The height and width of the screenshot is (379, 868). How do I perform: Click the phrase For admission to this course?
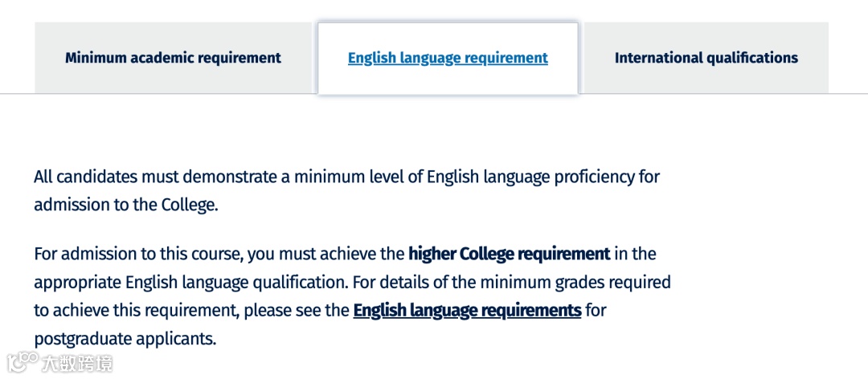[x=138, y=254]
